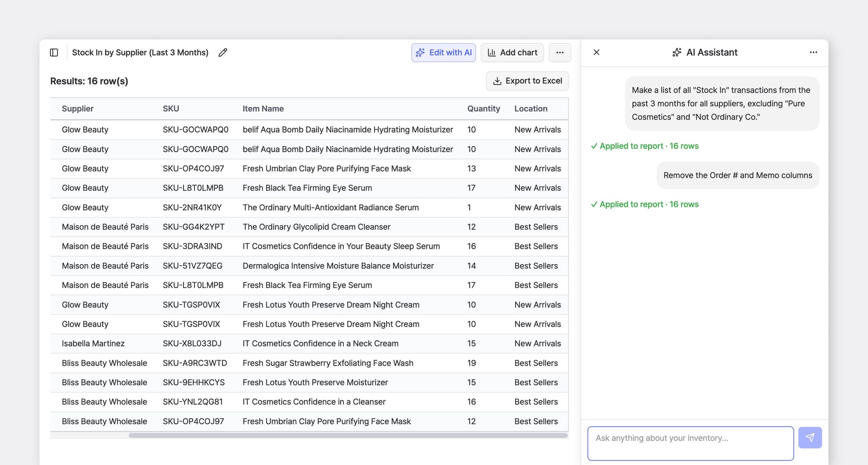Sort by Location column header
The height and width of the screenshot is (465, 868).
[x=531, y=109]
